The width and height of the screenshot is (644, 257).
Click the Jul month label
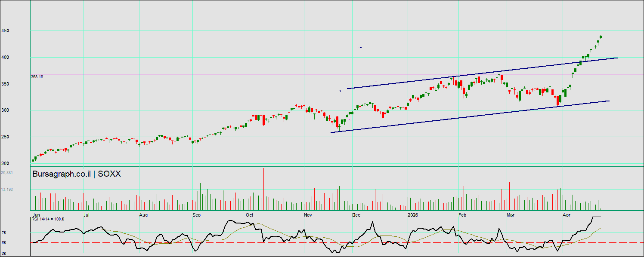click(x=87, y=214)
